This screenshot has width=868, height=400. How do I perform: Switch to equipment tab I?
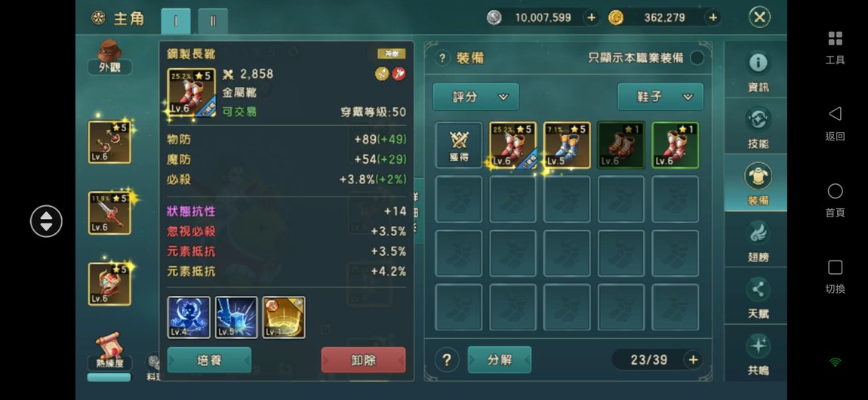176,21
